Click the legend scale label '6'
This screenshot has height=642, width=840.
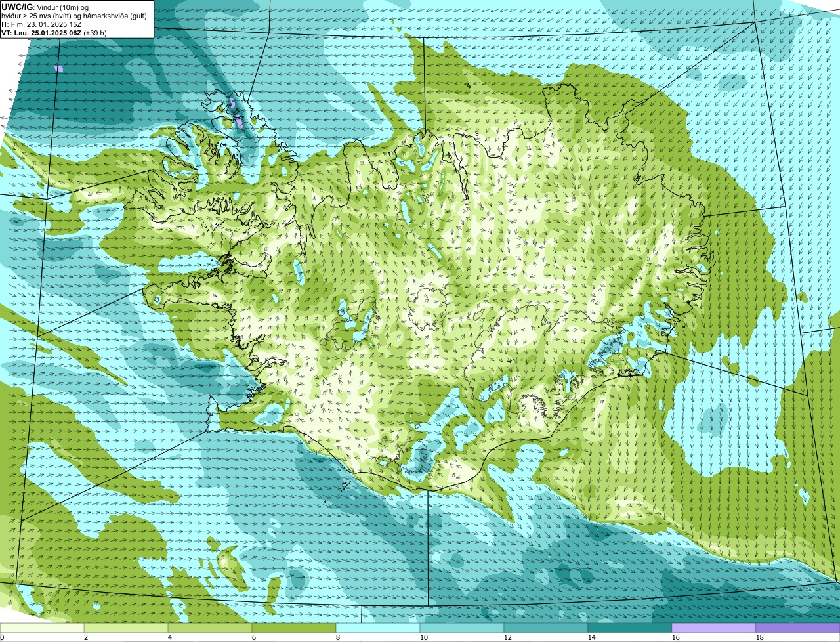(254, 637)
